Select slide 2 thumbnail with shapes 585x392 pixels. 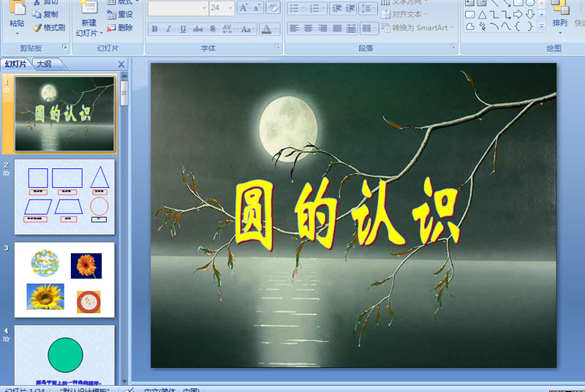tap(64, 197)
